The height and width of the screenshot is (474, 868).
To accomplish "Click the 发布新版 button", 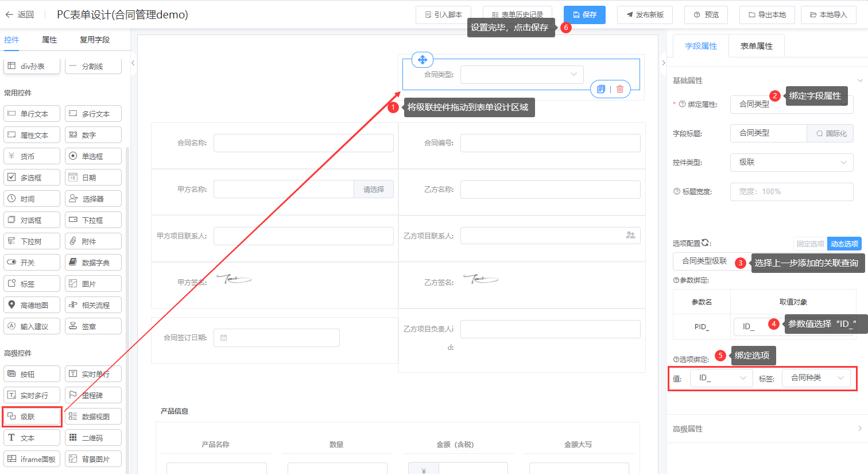I will 645,15.
